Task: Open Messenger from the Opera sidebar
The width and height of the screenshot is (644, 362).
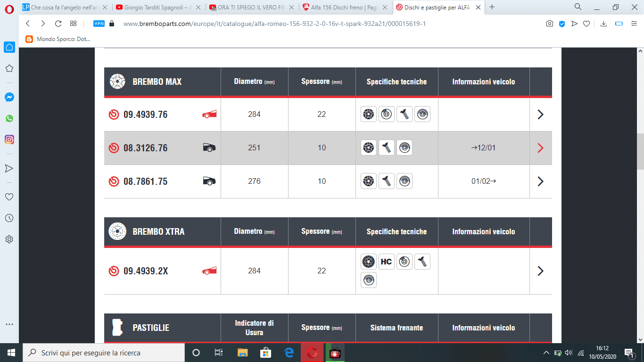Action: point(9,97)
